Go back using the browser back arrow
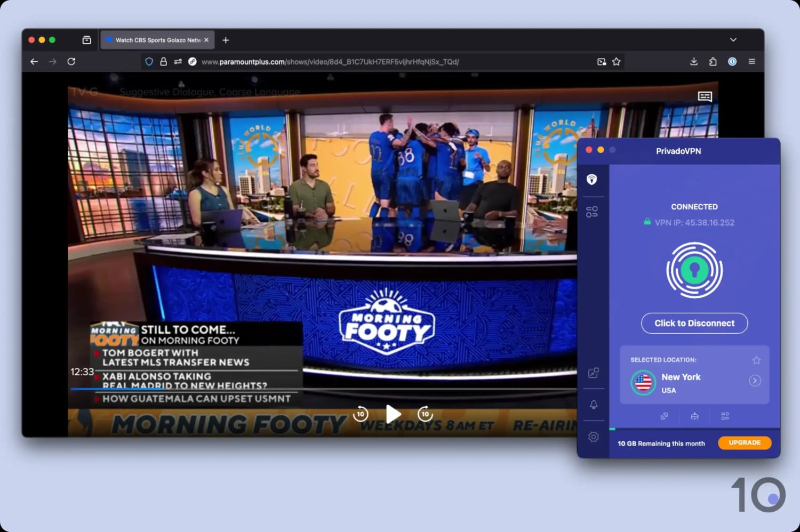 tap(34, 62)
